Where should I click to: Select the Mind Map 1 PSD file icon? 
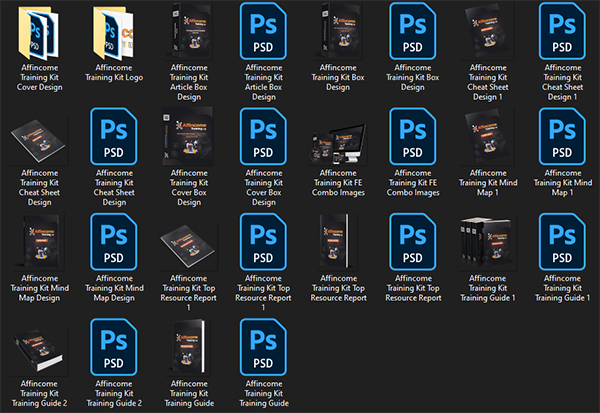pyautogui.click(x=562, y=137)
